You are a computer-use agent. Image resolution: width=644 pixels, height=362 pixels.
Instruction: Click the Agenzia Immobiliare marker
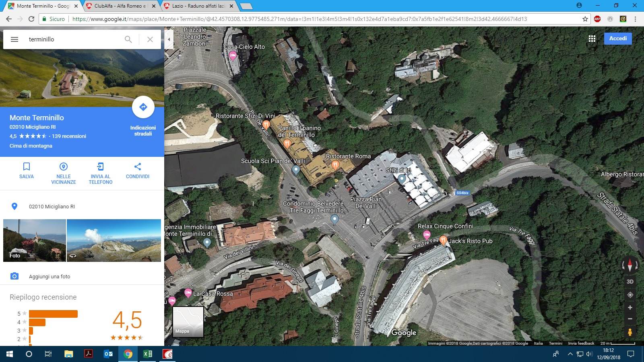coord(207,243)
